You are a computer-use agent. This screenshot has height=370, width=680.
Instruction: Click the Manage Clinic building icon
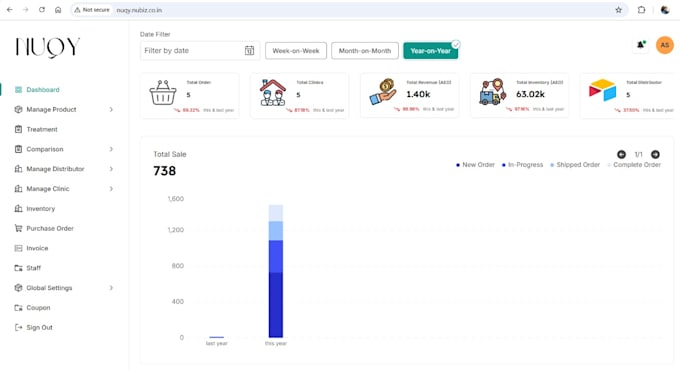pyautogui.click(x=18, y=189)
